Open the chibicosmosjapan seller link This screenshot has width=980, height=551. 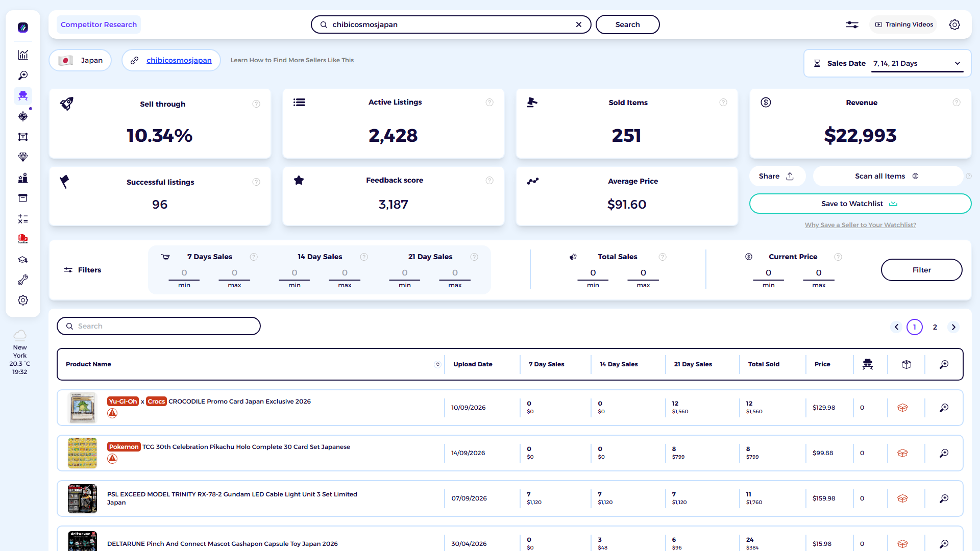click(x=179, y=60)
